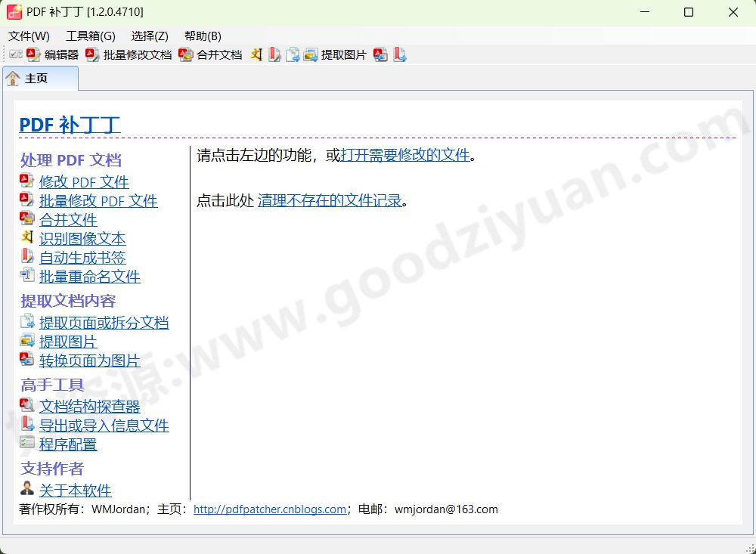The width and height of the screenshot is (756, 554).
Task: Open the 选择(Z) menu
Action: (149, 36)
